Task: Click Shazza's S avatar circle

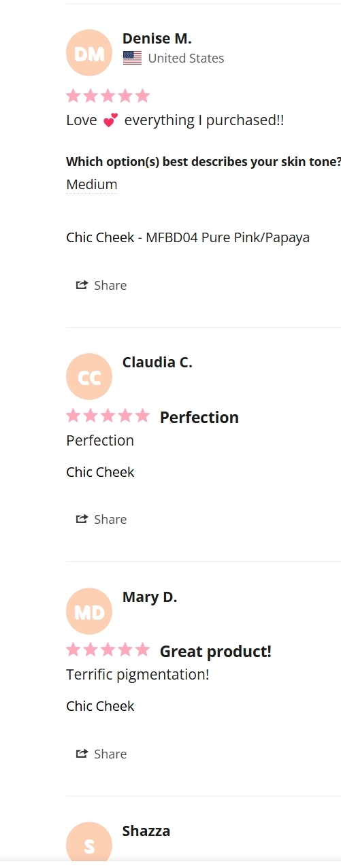Action: [89, 844]
